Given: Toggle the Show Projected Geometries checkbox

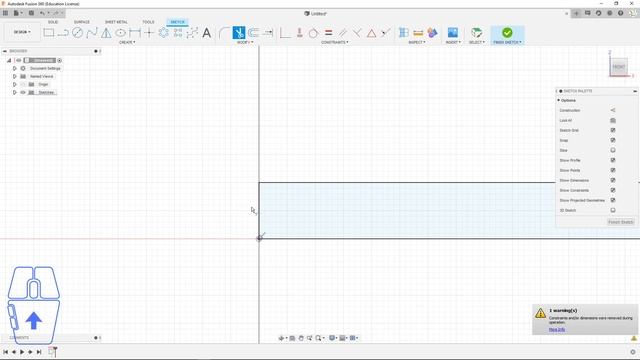Looking at the screenshot, I should point(613,200).
